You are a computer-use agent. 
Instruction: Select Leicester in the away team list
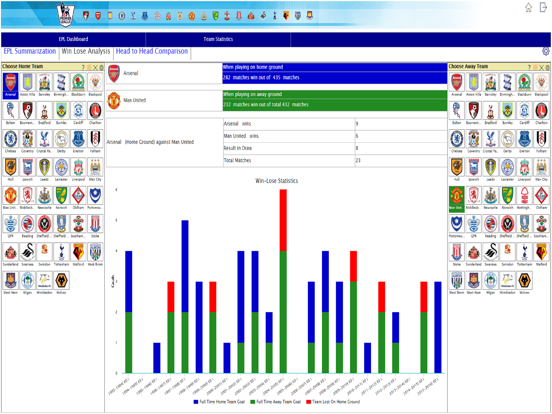[507, 169]
